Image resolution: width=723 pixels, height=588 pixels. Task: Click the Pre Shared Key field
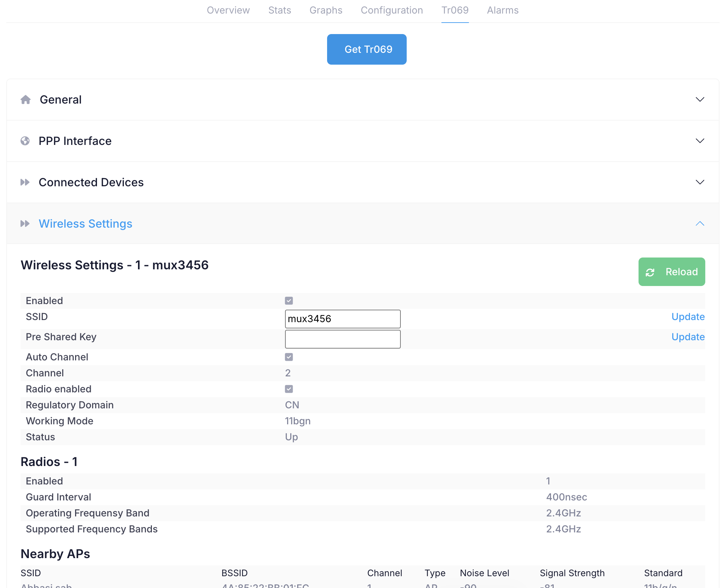pos(343,339)
